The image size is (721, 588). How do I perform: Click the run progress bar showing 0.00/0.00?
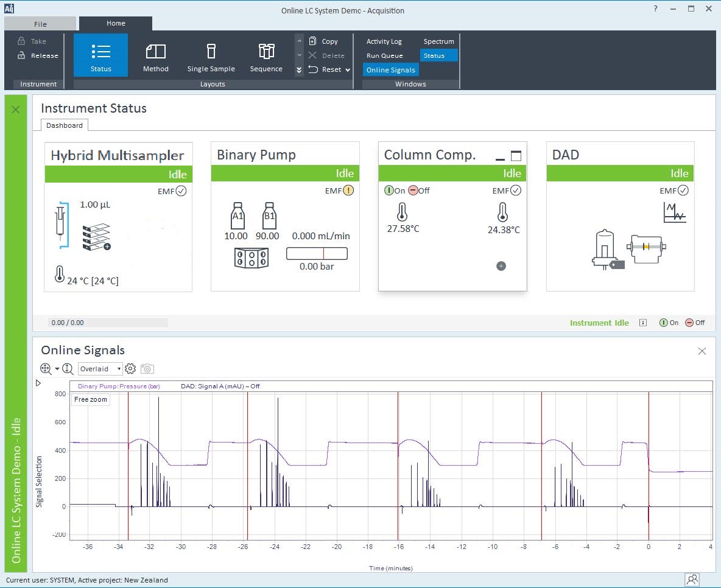click(108, 323)
